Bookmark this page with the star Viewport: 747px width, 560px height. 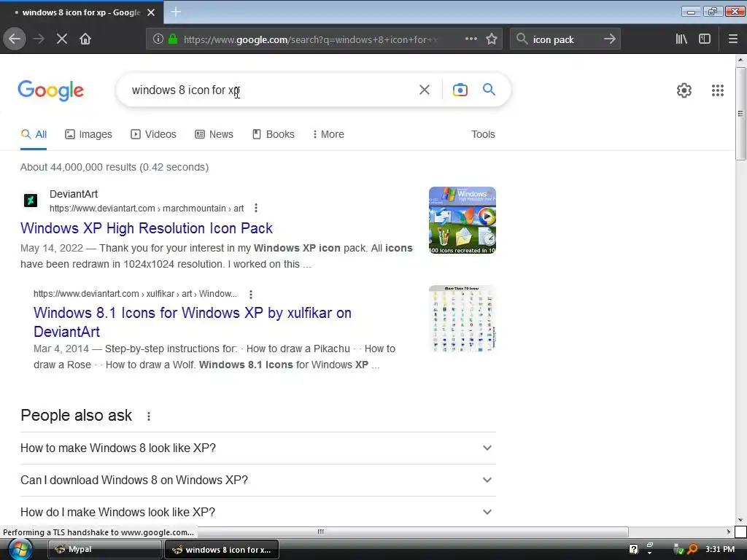tap(492, 39)
